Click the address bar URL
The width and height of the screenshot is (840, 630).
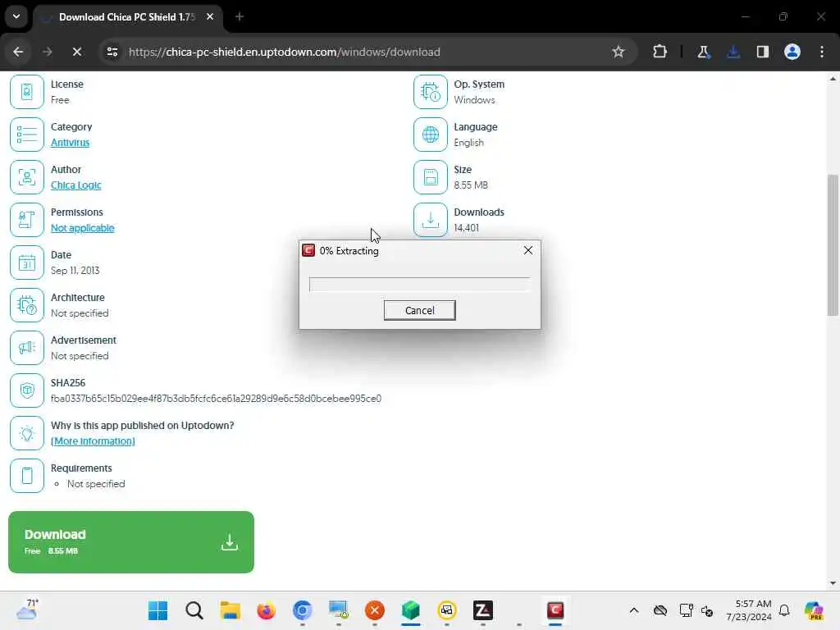coord(284,52)
